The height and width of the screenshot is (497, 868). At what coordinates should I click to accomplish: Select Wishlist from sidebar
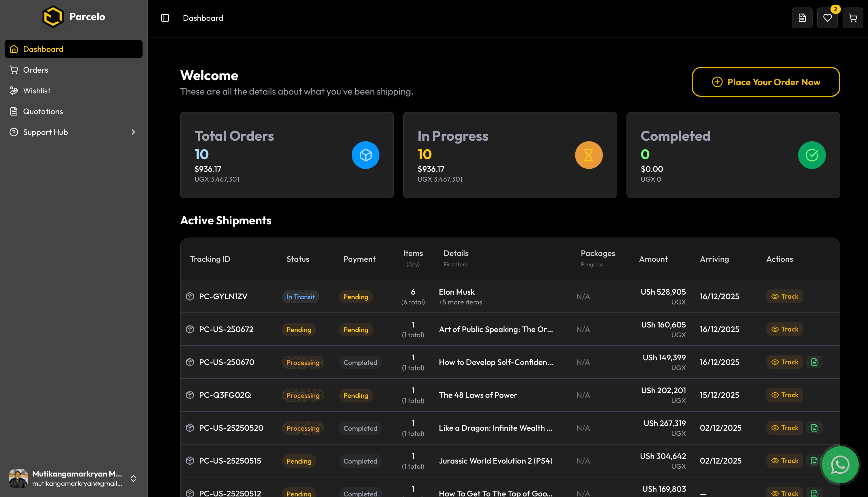pos(37,91)
